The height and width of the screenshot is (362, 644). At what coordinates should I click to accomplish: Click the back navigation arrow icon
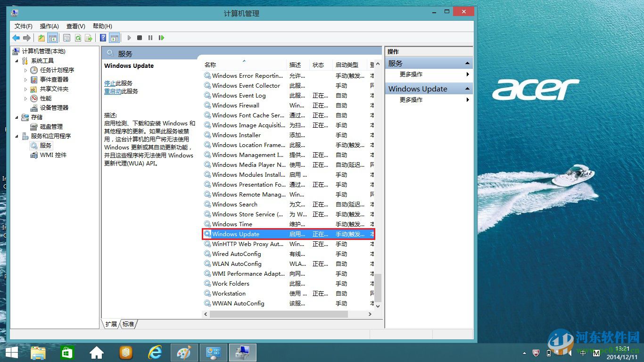click(16, 38)
